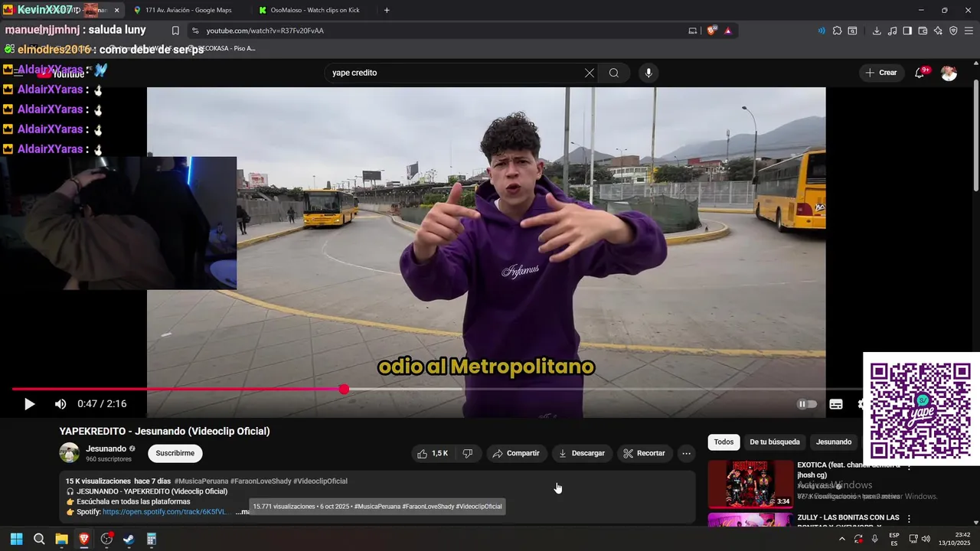The height and width of the screenshot is (551, 980).
Task: Clear the yape credito search text
Action: pyautogui.click(x=589, y=73)
